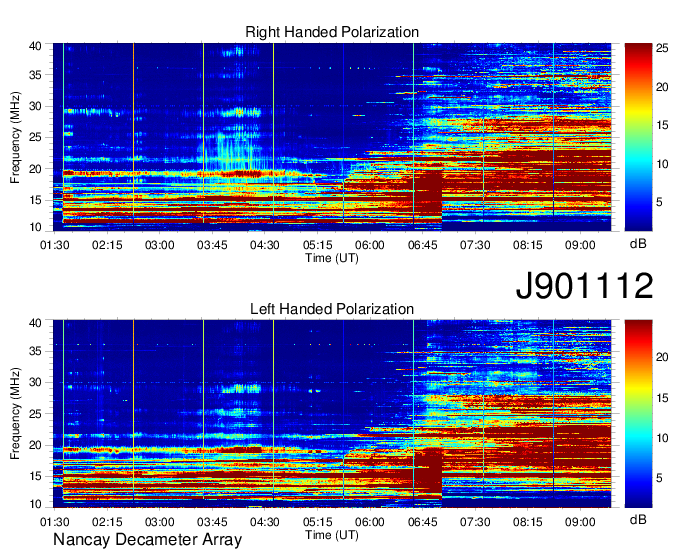
Task: Click the 35 MHz tick on the Left Handed frequency axis
Action: point(35,351)
